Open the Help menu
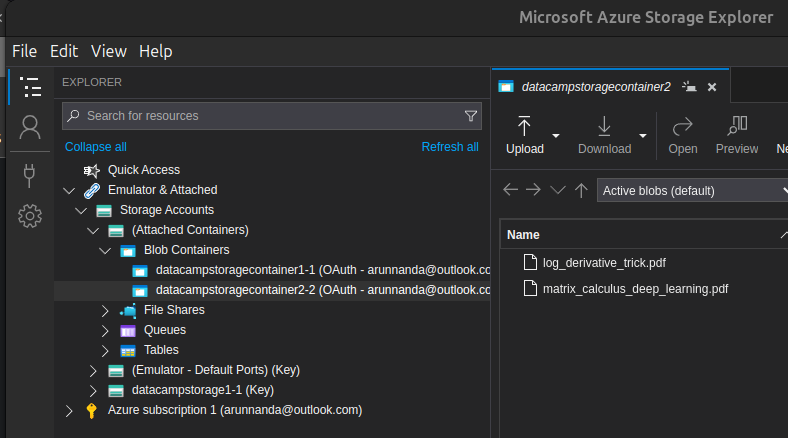The image size is (788, 438). pos(156,51)
